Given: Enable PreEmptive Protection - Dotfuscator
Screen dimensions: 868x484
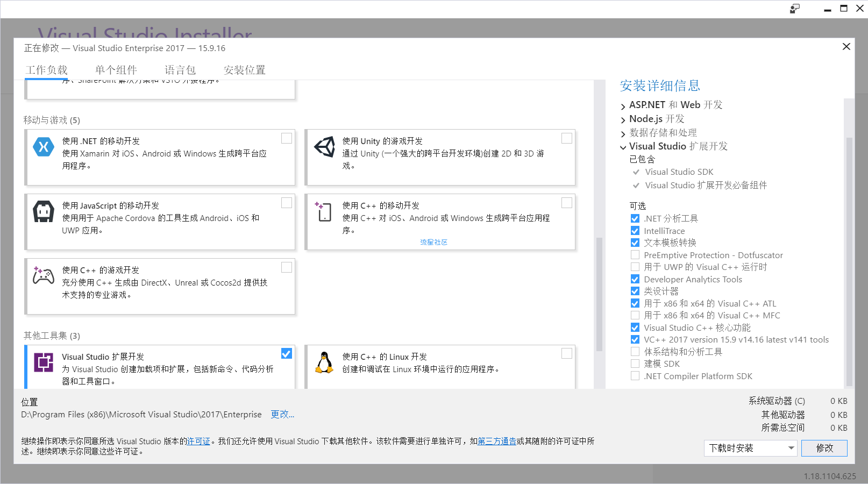Looking at the screenshot, I should coord(635,255).
